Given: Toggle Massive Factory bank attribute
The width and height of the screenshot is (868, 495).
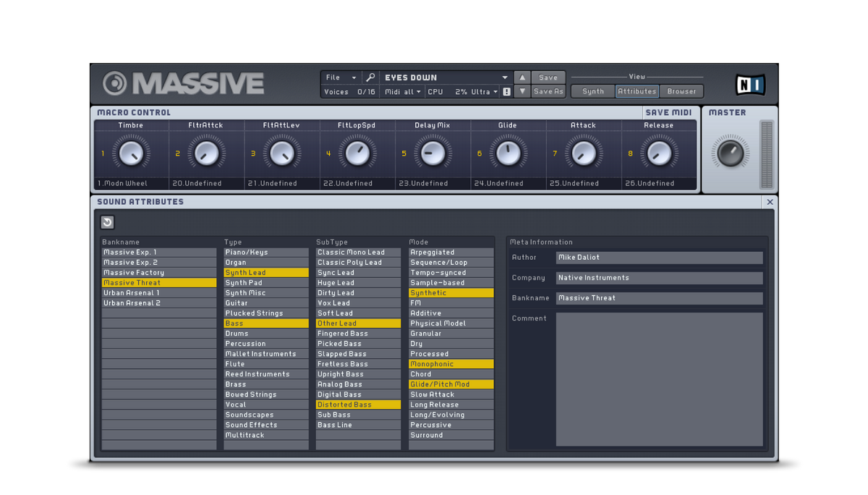Looking at the screenshot, I should (159, 273).
